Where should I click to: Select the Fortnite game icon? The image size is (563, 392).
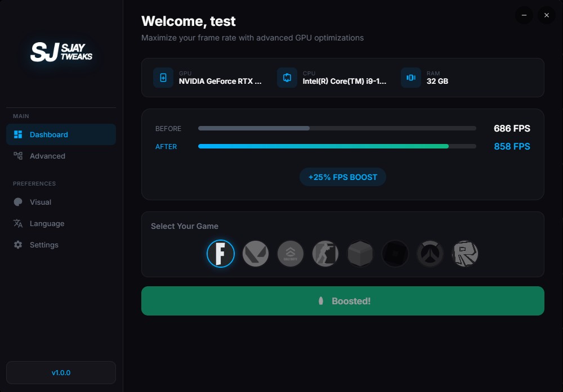pyautogui.click(x=221, y=254)
